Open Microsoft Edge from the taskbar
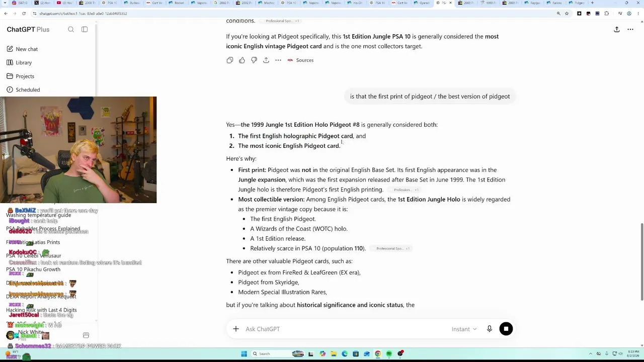This screenshot has width=644, height=362. (x=345, y=354)
